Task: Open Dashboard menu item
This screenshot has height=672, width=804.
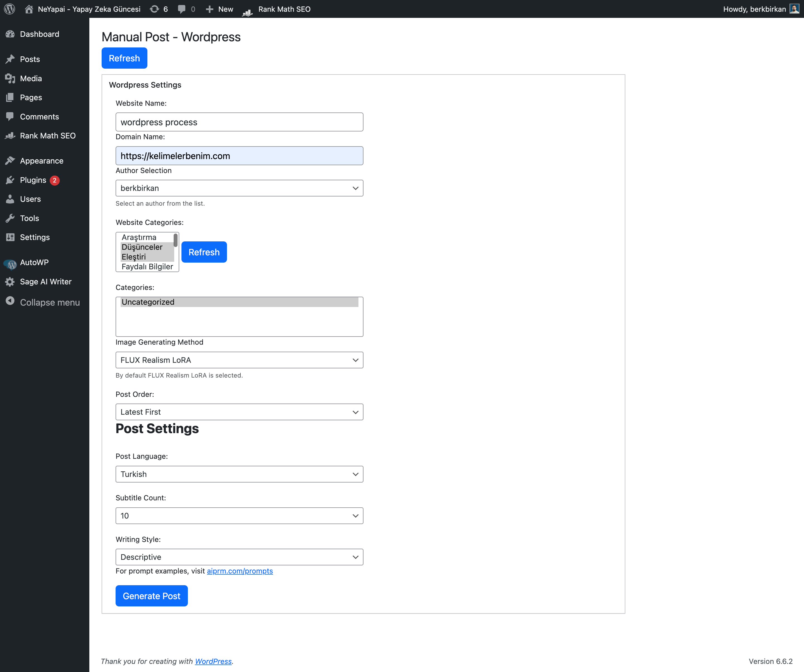Action: (x=39, y=34)
